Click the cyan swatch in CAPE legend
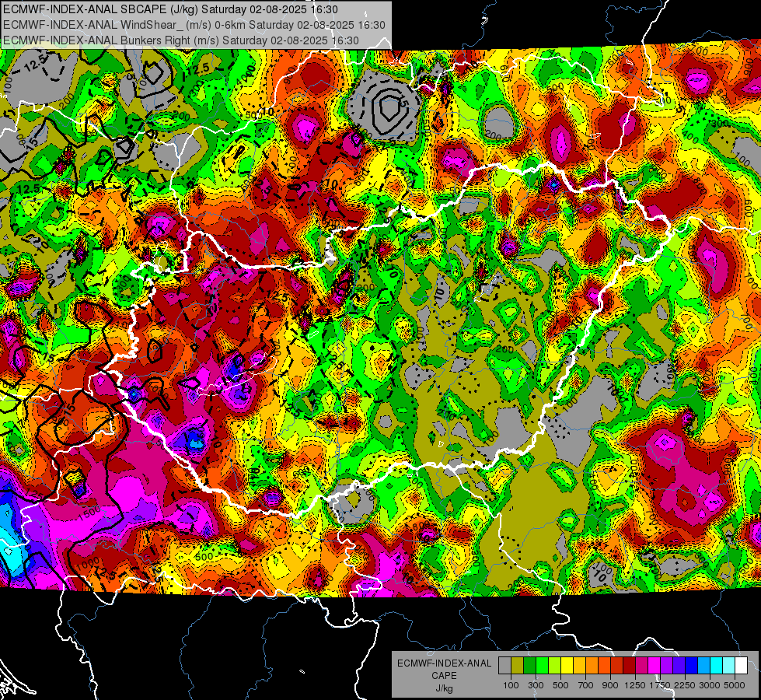761x700 pixels. click(717, 666)
